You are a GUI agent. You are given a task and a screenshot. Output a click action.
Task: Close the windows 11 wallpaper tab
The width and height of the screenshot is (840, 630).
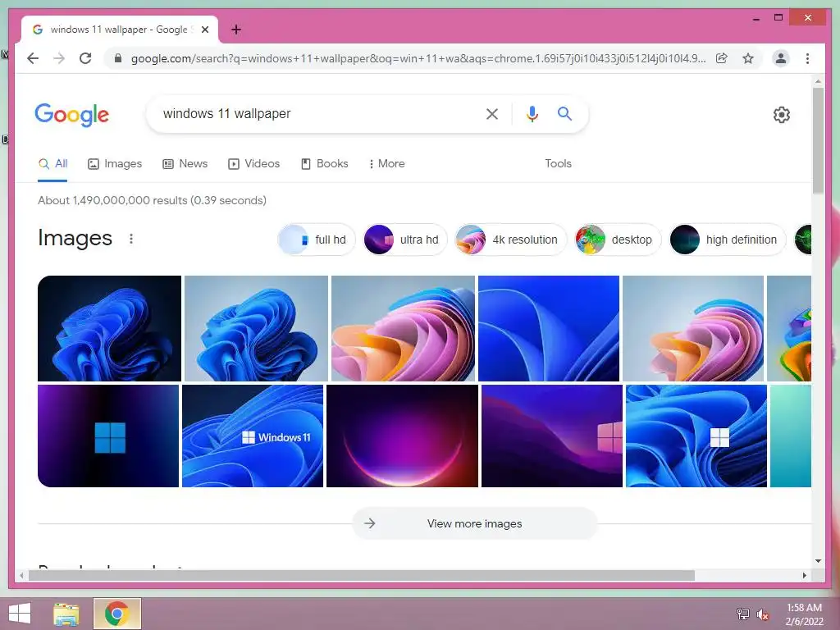(204, 30)
